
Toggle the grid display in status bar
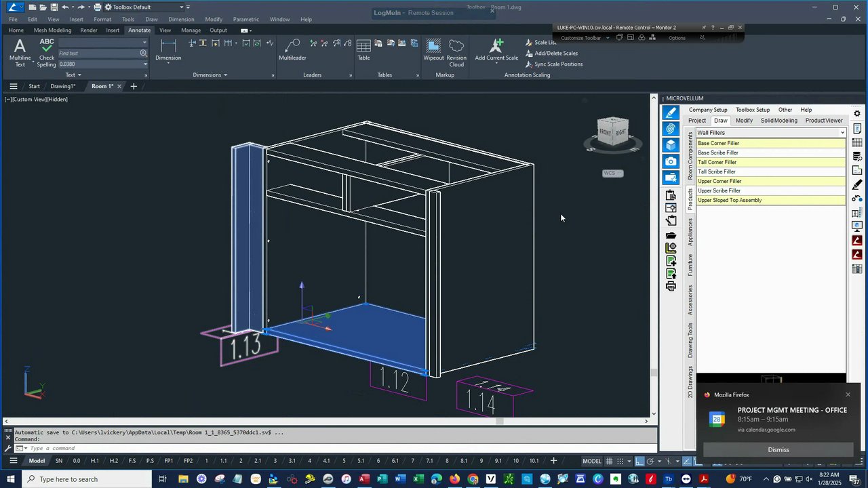(x=609, y=461)
